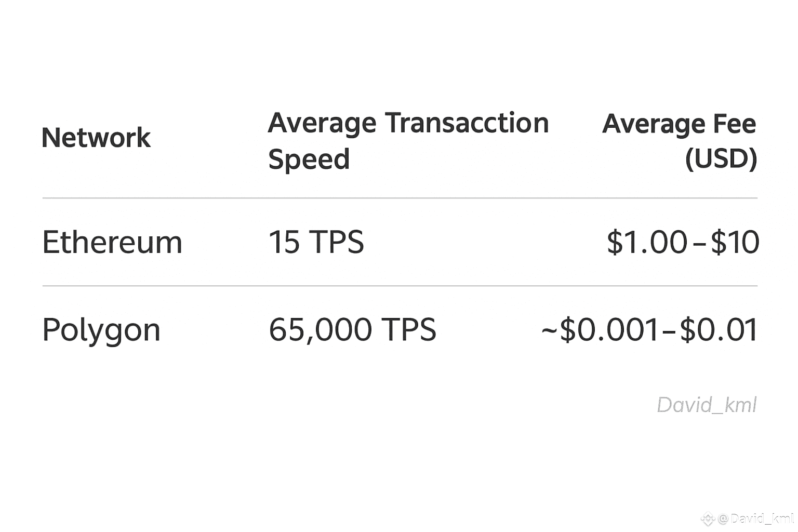The image size is (798, 532).
Task: Click the (USD) label in header
Action: coord(721,158)
